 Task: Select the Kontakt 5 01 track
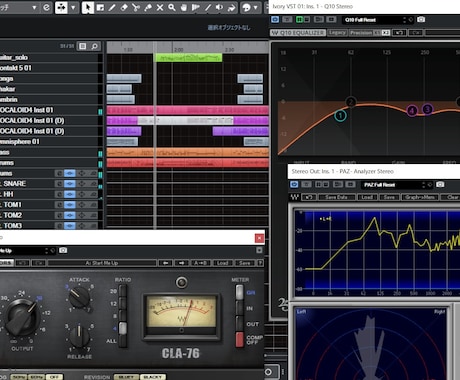tap(50, 68)
